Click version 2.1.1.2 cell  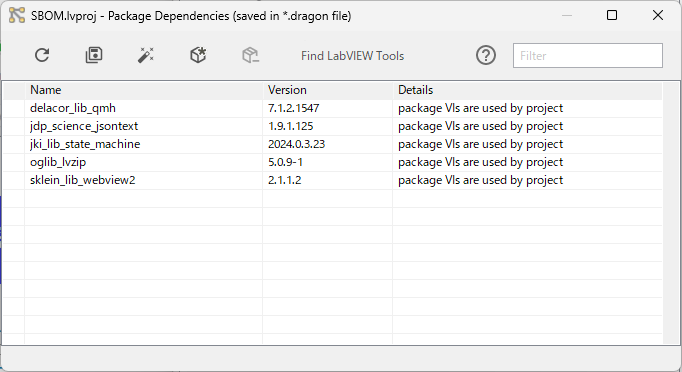328,180
